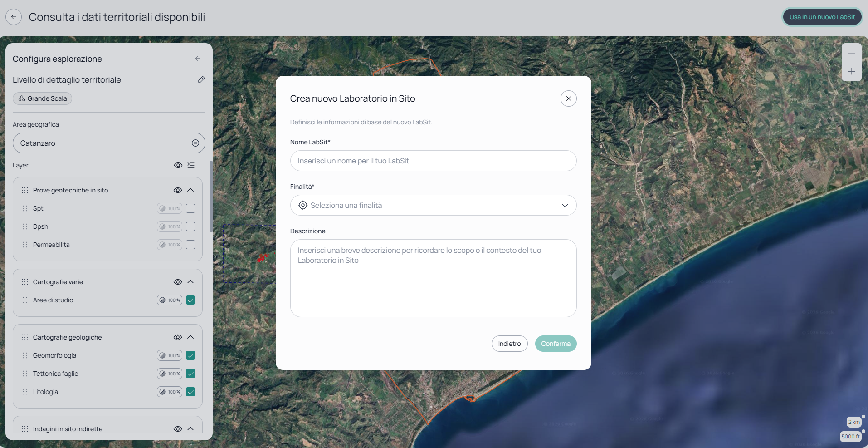Zoom in the map

pyautogui.click(x=852, y=72)
